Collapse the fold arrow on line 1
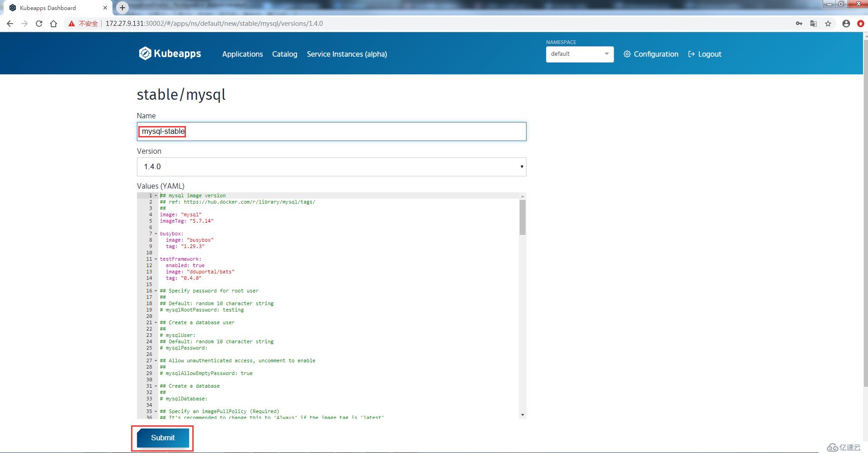The height and width of the screenshot is (453, 868). pyautogui.click(x=156, y=196)
